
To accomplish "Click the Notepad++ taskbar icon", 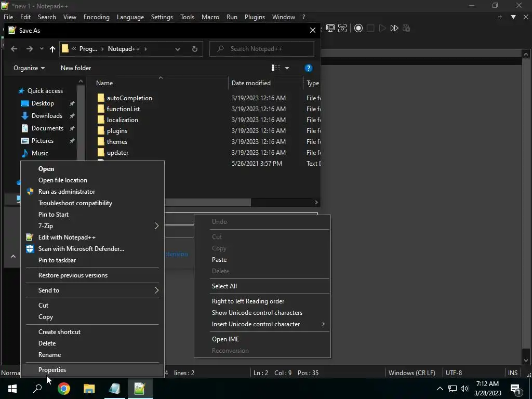I will click(x=140, y=389).
